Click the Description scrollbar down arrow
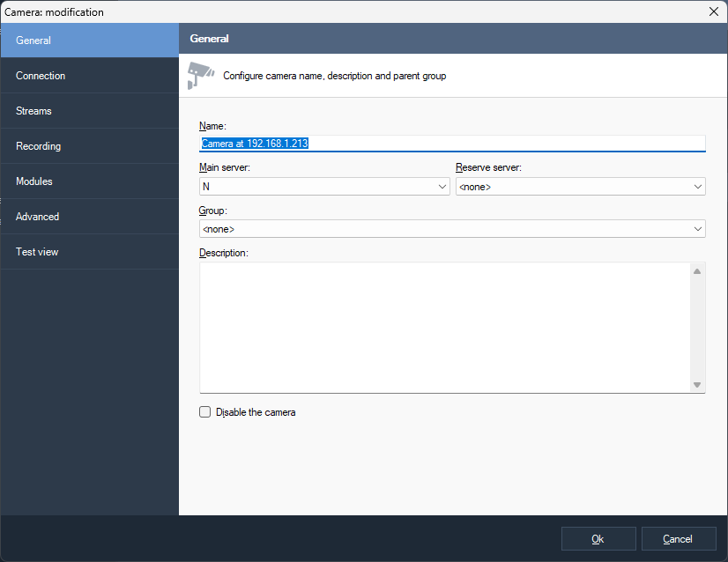The width and height of the screenshot is (728, 562). [697, 385]
